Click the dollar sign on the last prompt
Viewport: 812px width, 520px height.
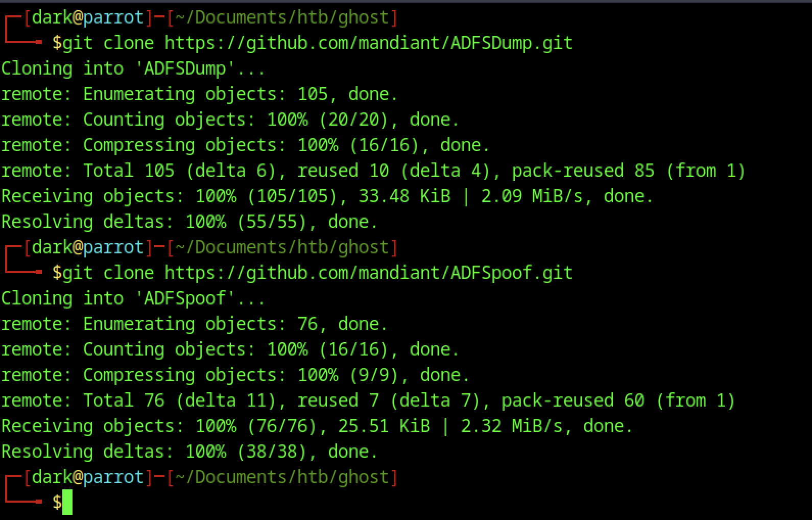[x=57, y=502]
